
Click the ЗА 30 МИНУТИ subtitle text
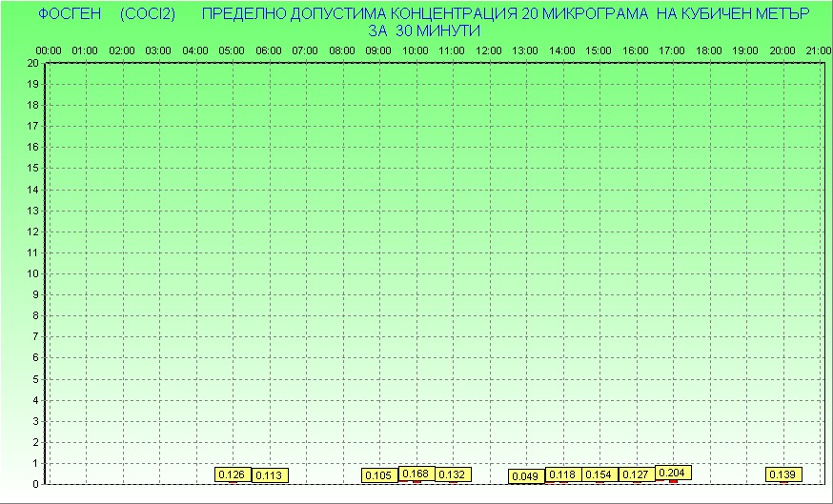(x=423, y=30)
